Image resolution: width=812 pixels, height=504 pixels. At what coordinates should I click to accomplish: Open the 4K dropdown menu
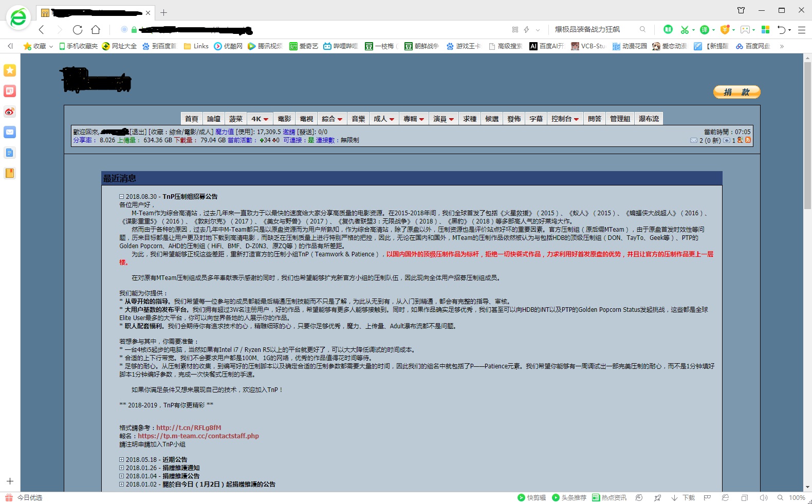(x=260, y=119)
